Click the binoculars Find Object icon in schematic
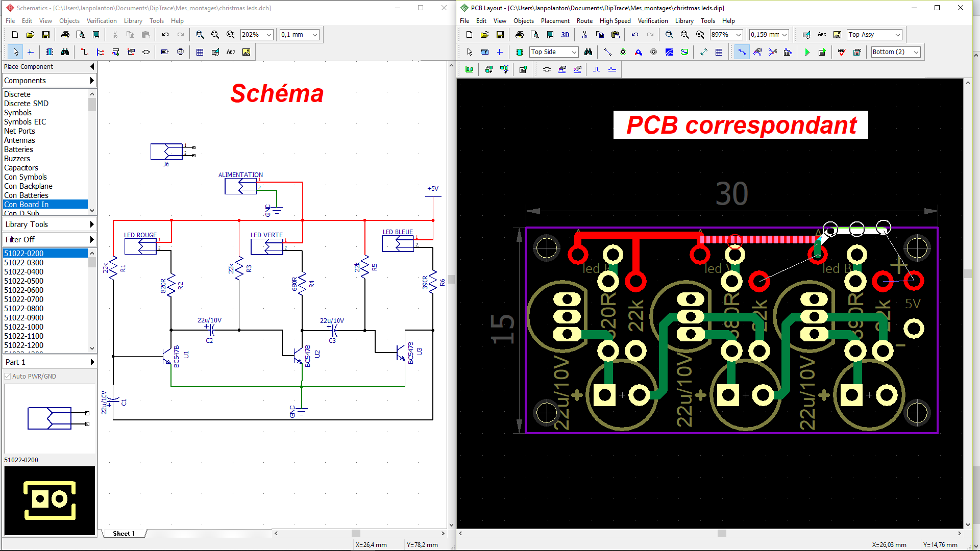 (x=65, y=52)
